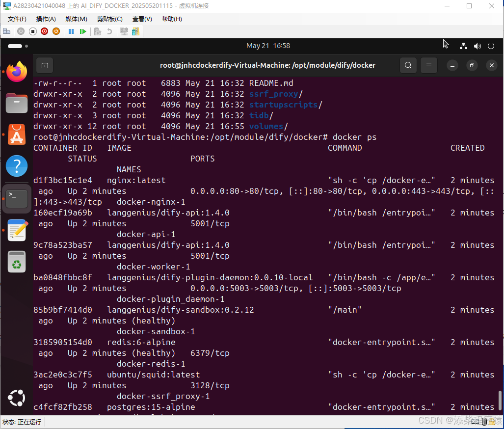Click the postgres:15-alpine image text
This screenshot has width=504, height=429.
pyautogui.click(x=151, y=407)
